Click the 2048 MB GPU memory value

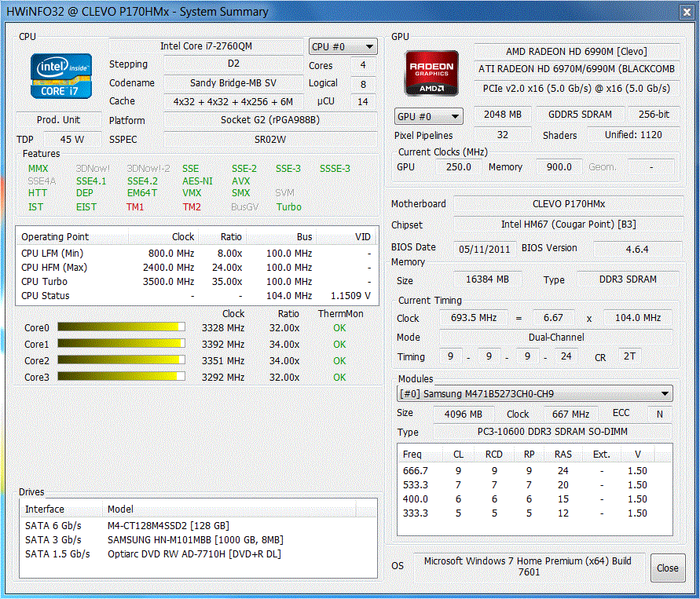click(503, 115)
